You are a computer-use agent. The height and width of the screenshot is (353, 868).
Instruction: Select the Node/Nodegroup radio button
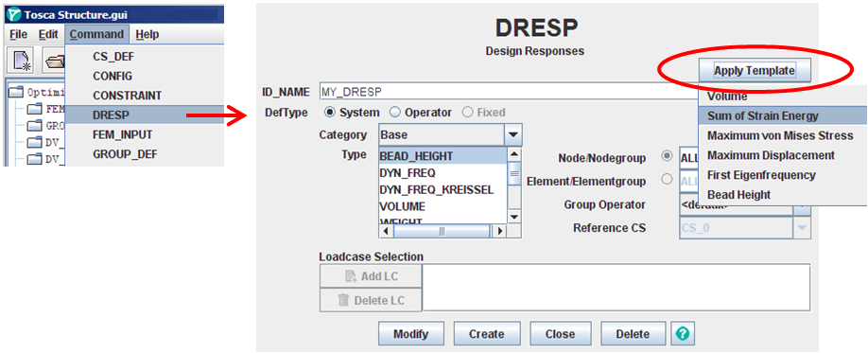[667, 157]
